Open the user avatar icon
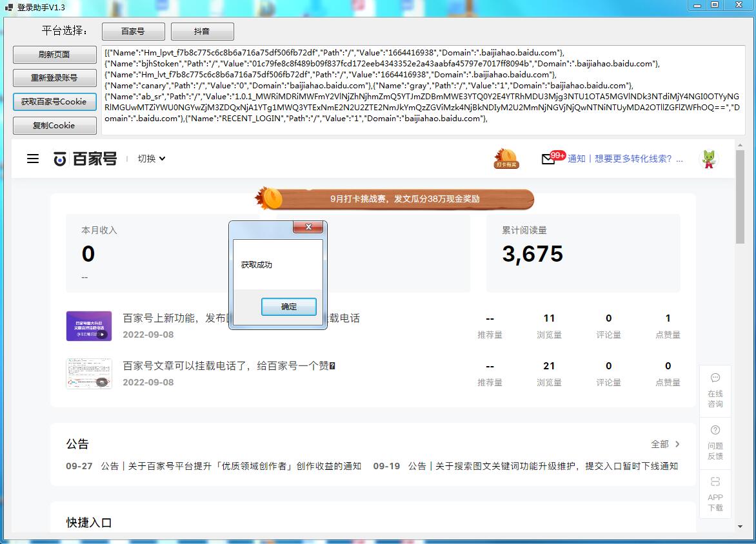Viewport: 756px width, 544px height. (709, 159)
